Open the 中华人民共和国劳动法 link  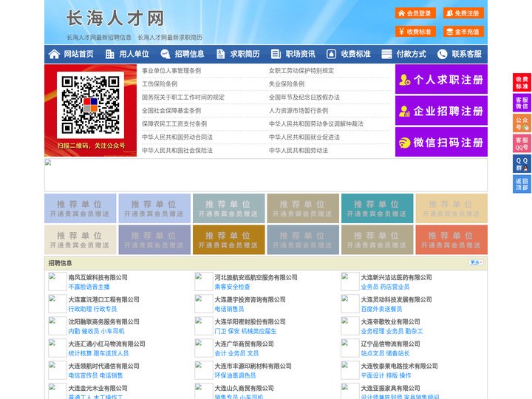click(x=299, y=150)
